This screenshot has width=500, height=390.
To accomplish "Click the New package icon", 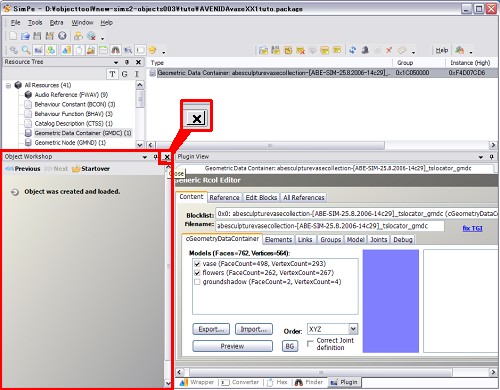I will [x=13, y=36].
